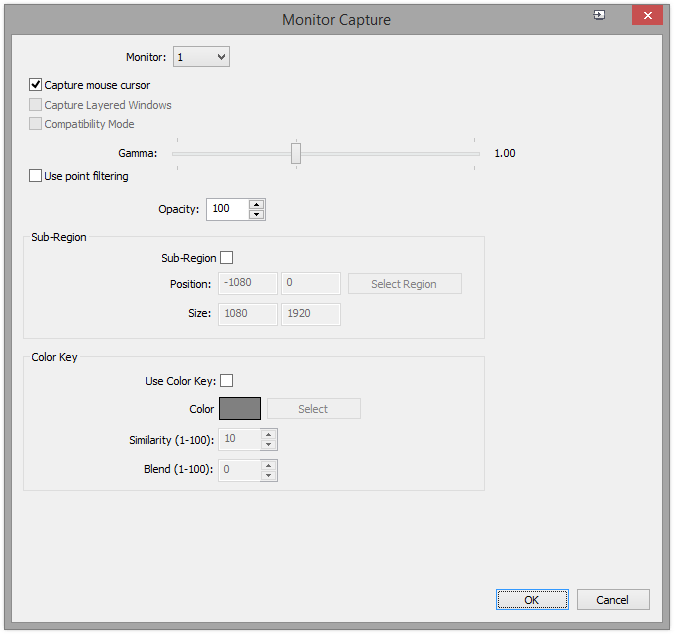
Task: Click the Size height field showing 1920
Action: pos(311,314)
